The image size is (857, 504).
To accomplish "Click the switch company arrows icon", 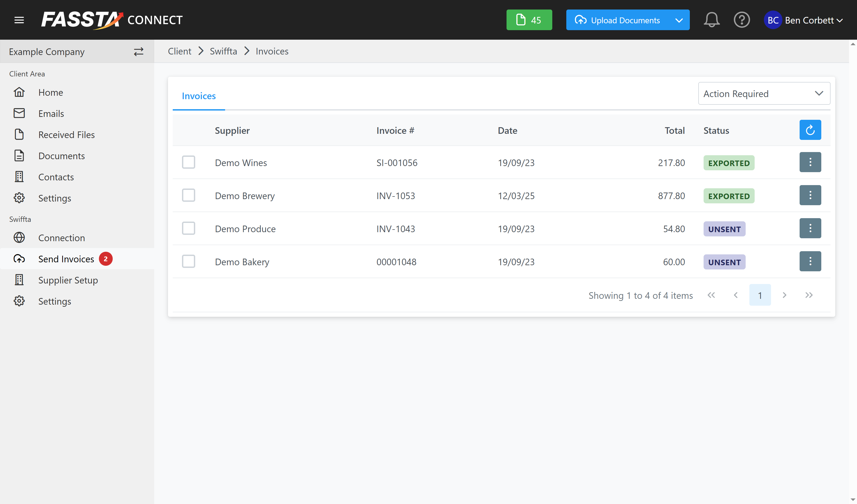I will tap(138, 52).
